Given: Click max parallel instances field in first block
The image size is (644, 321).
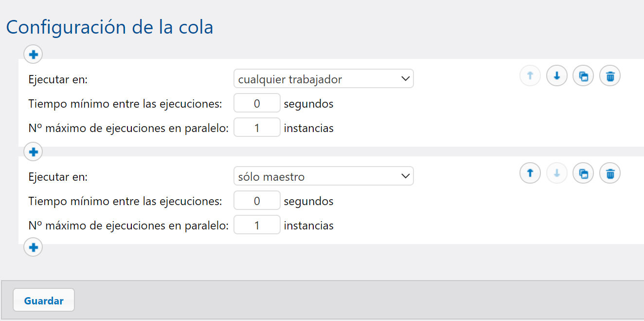Looking at the screenshot, I should pyautogui.click(x=257, y=128).
